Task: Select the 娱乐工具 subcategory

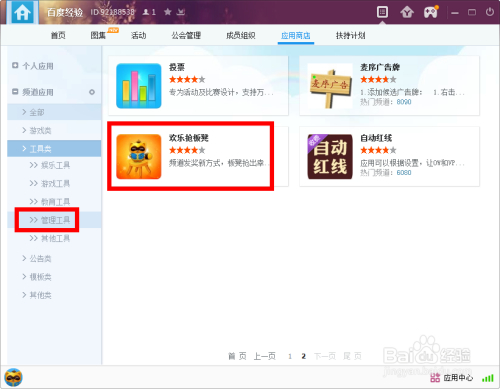Action: pos(54,165)
